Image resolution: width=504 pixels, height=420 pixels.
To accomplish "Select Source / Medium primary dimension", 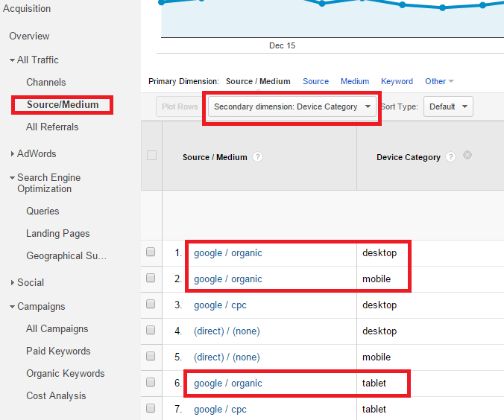I will 258,81.
